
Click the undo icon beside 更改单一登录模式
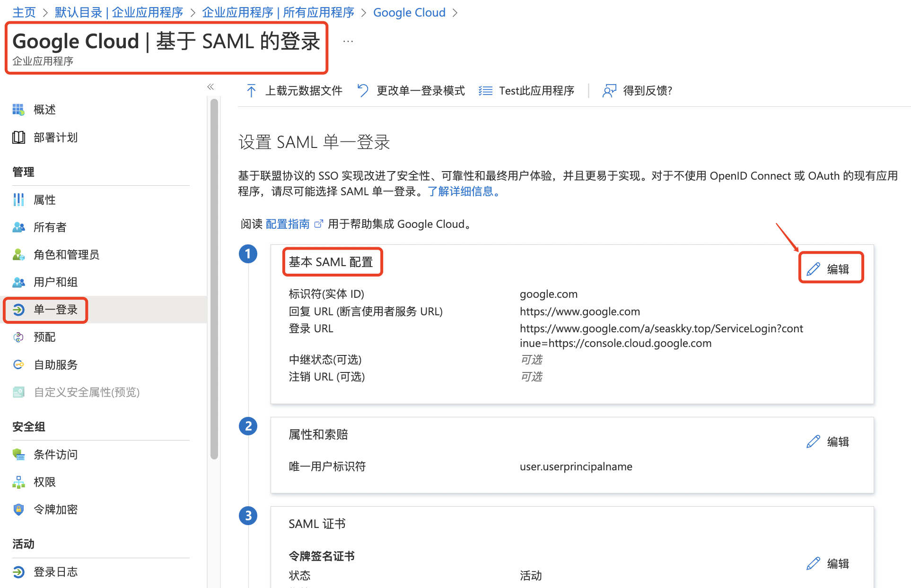pos(363,90)
